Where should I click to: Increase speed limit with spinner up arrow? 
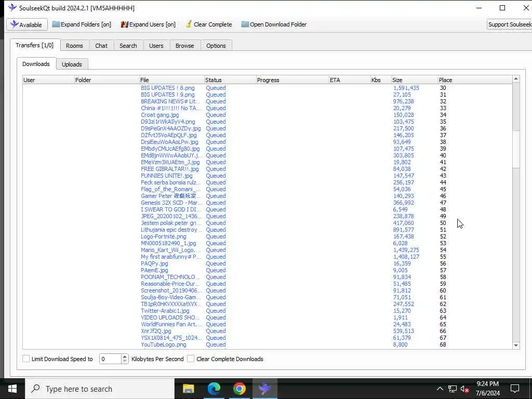(125, 356)
